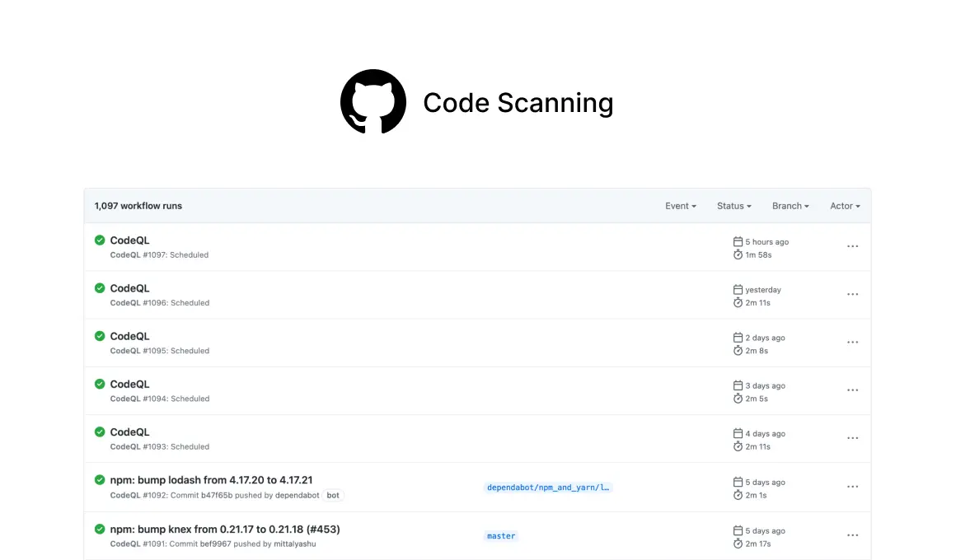This screenshot has width=956, height=560.
Task: Open the kebab menu for the knex bump run
Action: (x=852, y=534)
